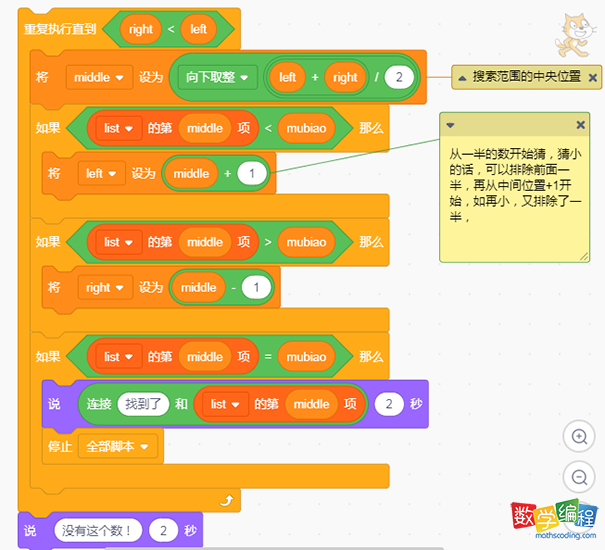Image resolution: width=605 pixels, height=550 pixels.
Task: Open list dropdown inside the 说 连接 block
Action: coord(225,404)
